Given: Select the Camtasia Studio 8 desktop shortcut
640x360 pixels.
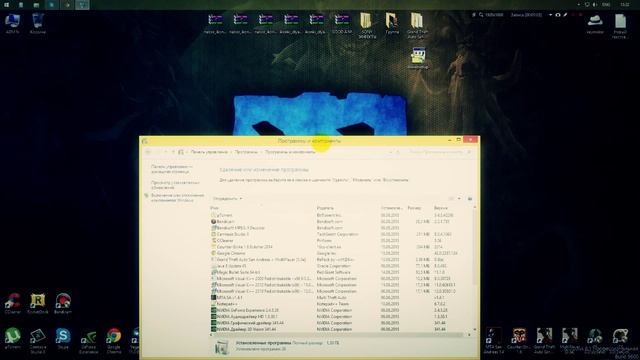Looking at the screenshot, I should click(x=38, y=340).
